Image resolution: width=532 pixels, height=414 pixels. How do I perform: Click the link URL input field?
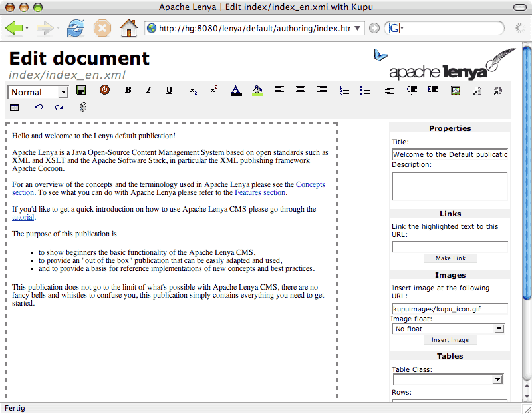pyautogui.click(x=450, y=247)
